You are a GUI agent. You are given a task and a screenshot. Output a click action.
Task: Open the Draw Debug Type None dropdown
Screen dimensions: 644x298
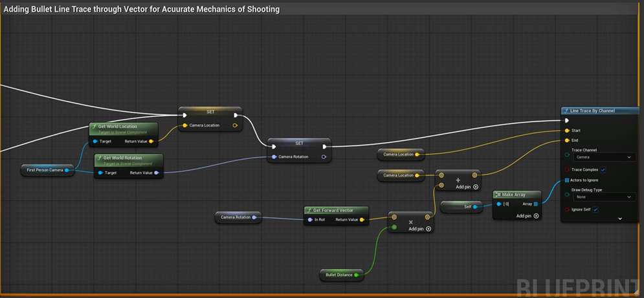[x=605, y=197]
